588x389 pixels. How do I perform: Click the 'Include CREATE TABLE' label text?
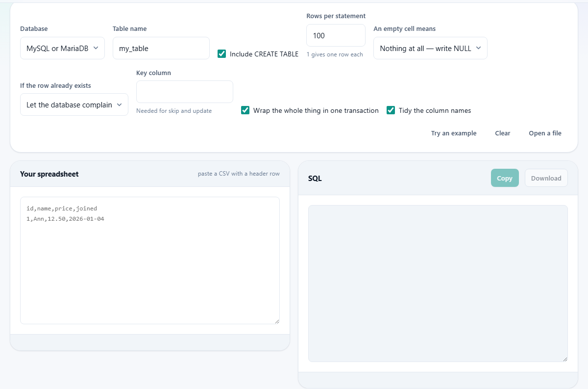tap(264, 54)
